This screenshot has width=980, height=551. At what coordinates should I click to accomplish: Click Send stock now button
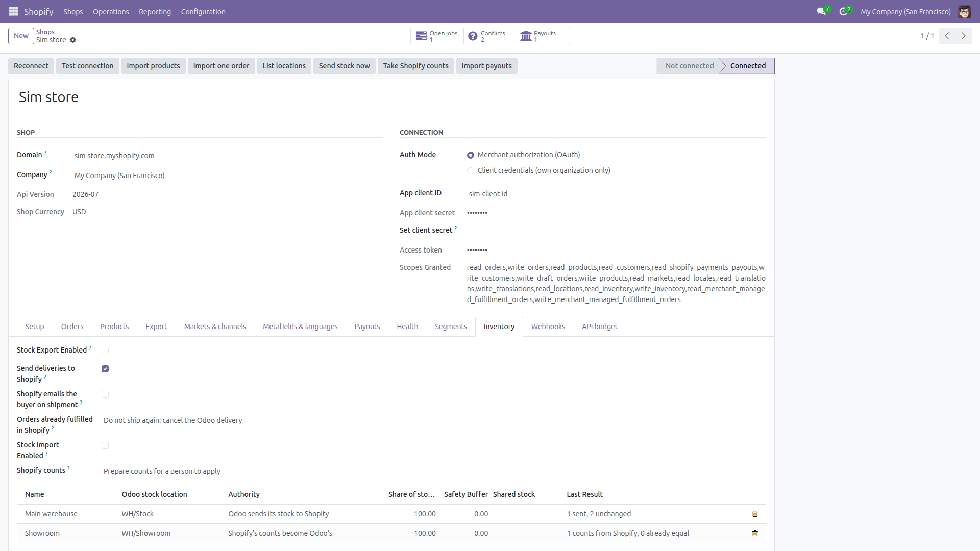(x=345, y=66)
